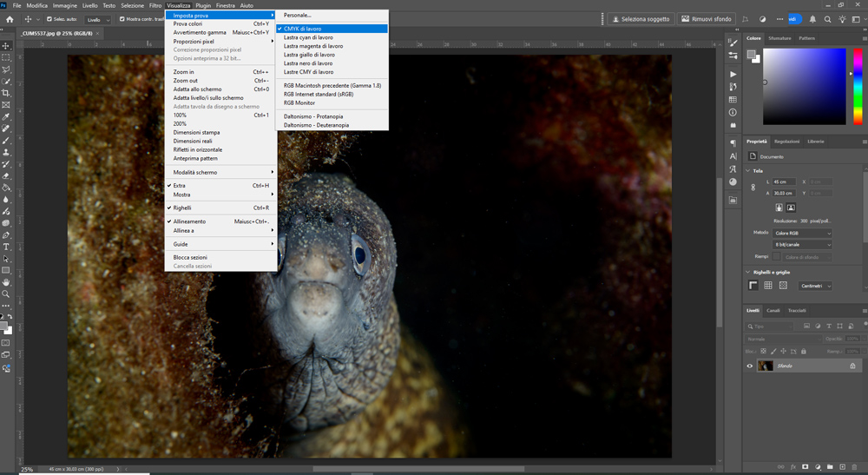
Task: Toggle the Extra option off
Action: pyautogui.click(x=180, y=185)
